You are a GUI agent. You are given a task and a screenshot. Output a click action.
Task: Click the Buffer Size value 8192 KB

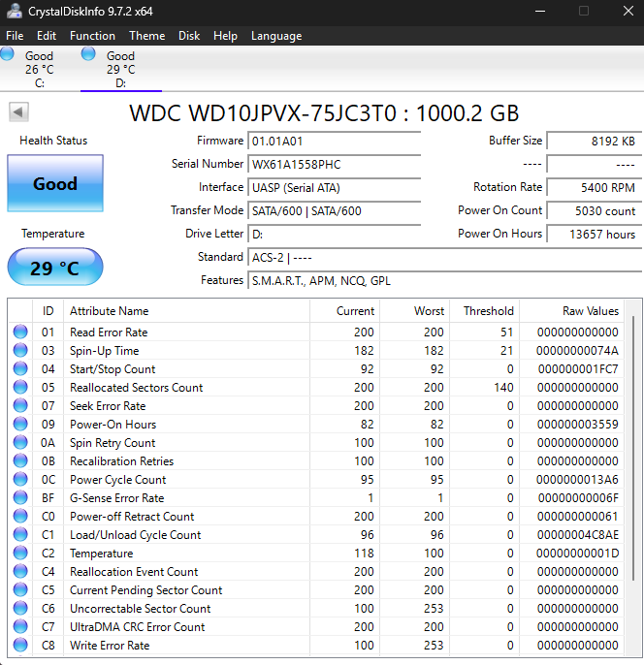tap(594, 142)
